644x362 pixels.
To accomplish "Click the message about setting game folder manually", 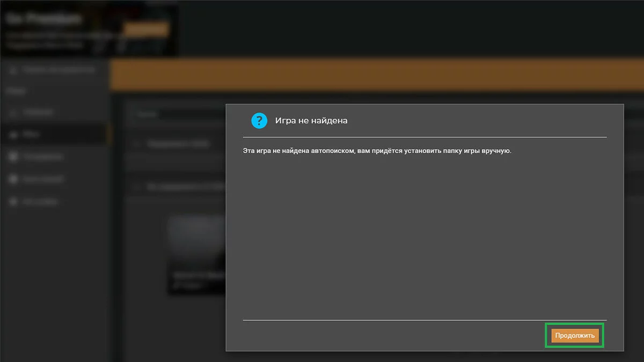I will click(x=377, y=151).
